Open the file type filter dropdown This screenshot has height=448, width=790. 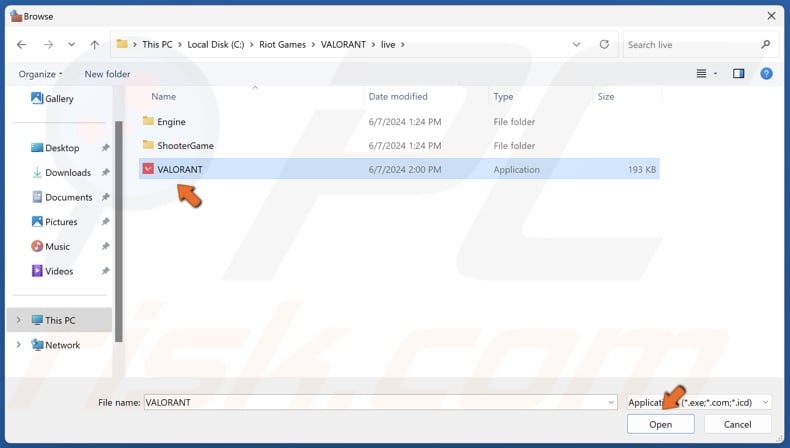point(699,402)
